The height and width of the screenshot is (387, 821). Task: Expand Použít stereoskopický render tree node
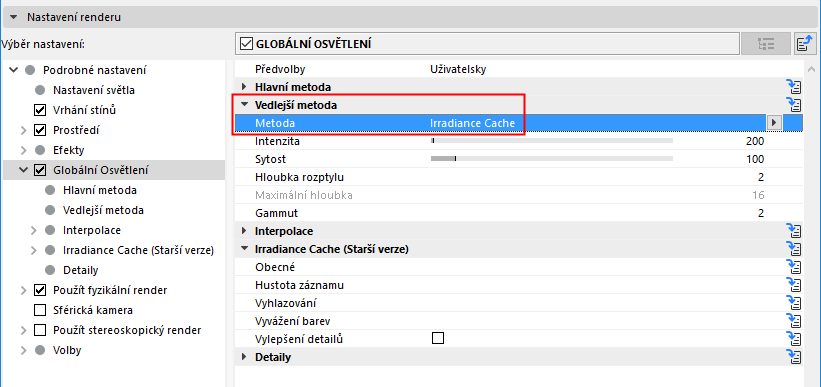(24, 330)
